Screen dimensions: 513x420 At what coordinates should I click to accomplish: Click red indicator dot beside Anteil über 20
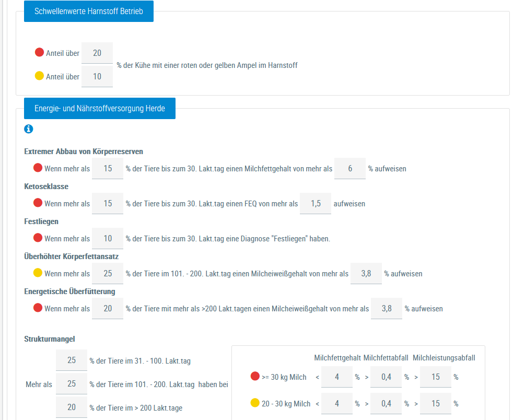[39, 52]
